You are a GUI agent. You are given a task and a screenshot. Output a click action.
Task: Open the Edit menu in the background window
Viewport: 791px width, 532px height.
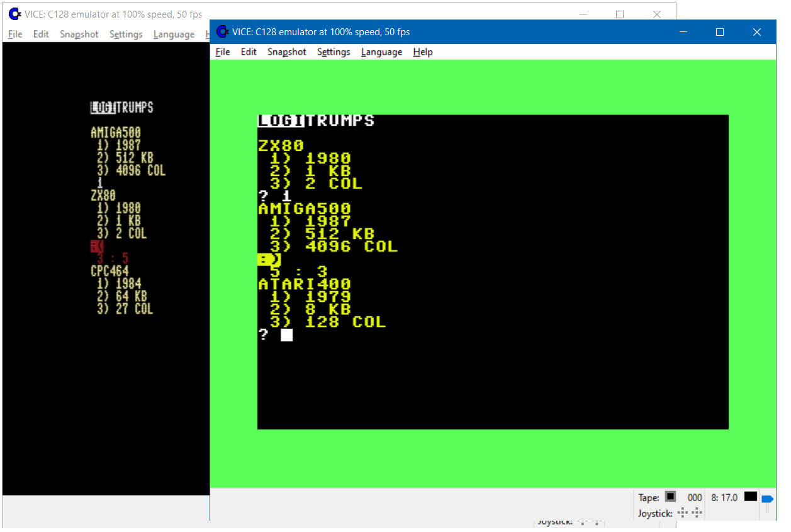(x=41, y=34)
